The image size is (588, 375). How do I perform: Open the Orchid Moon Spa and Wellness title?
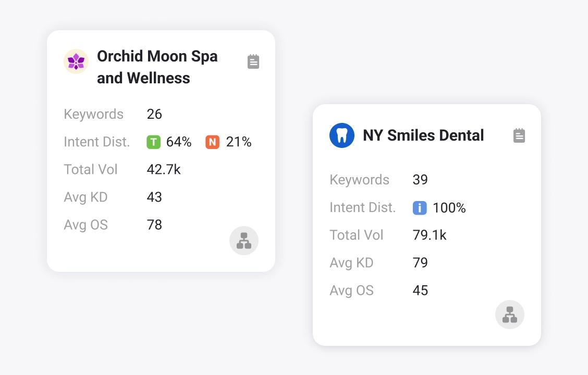coord(157,67)
